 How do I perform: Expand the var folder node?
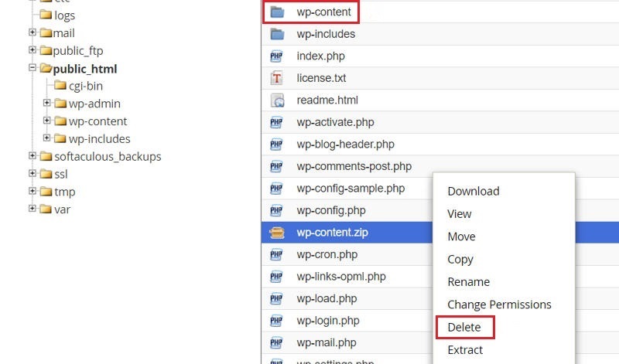(x=32, y=208)
